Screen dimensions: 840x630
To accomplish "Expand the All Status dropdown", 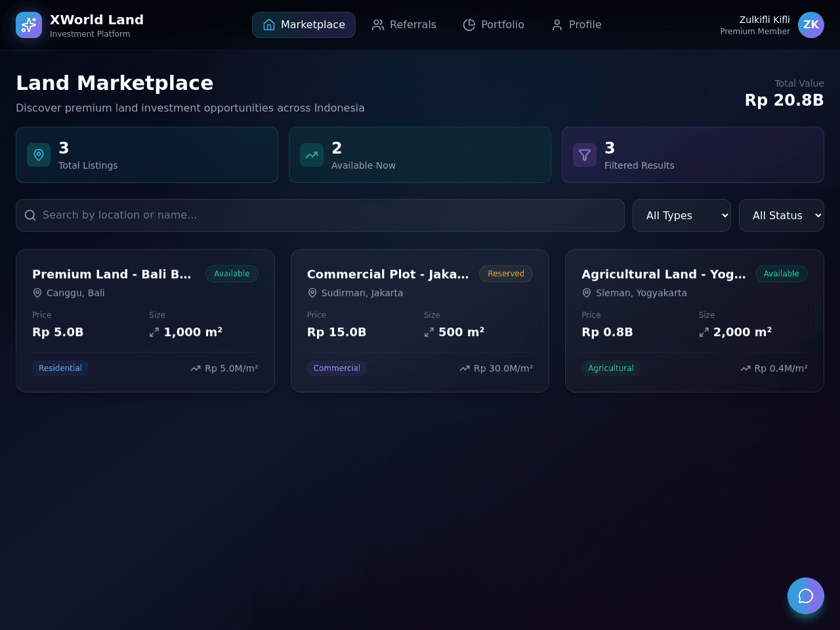I will coord(782,215).
